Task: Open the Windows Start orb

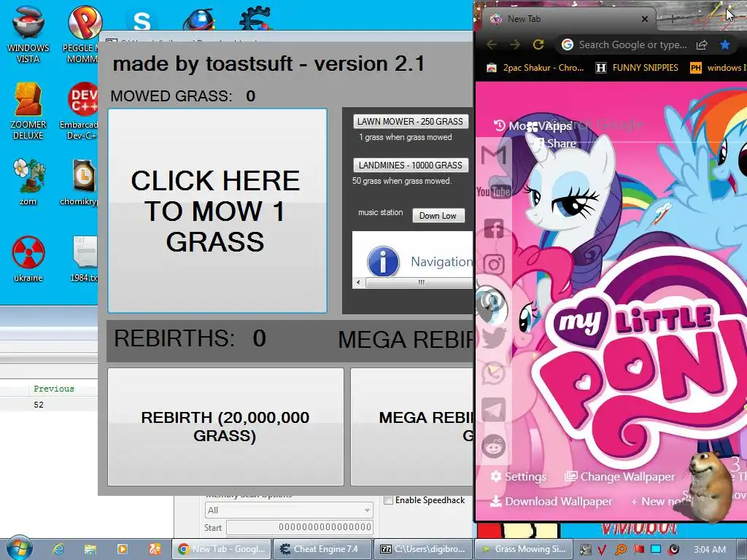Action: [18, 548]
